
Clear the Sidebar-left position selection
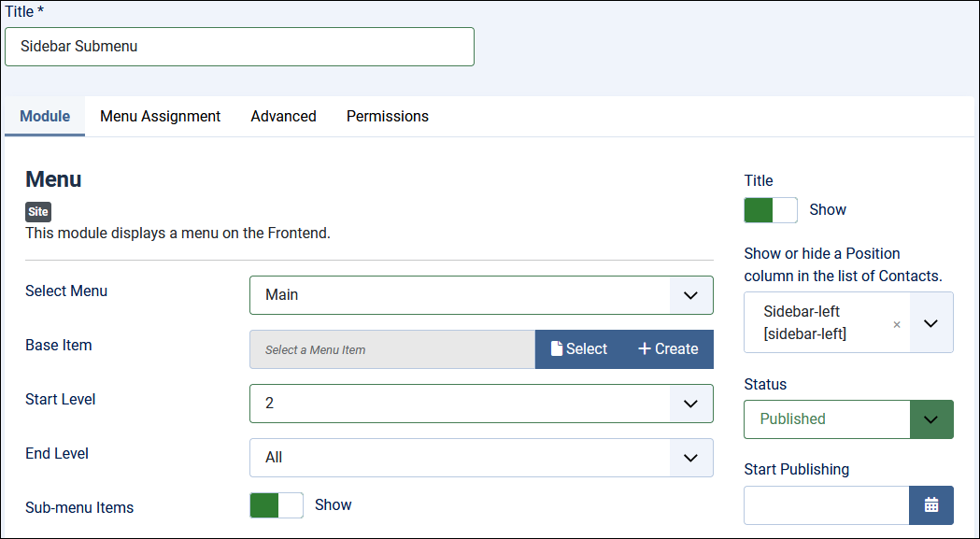897,324
